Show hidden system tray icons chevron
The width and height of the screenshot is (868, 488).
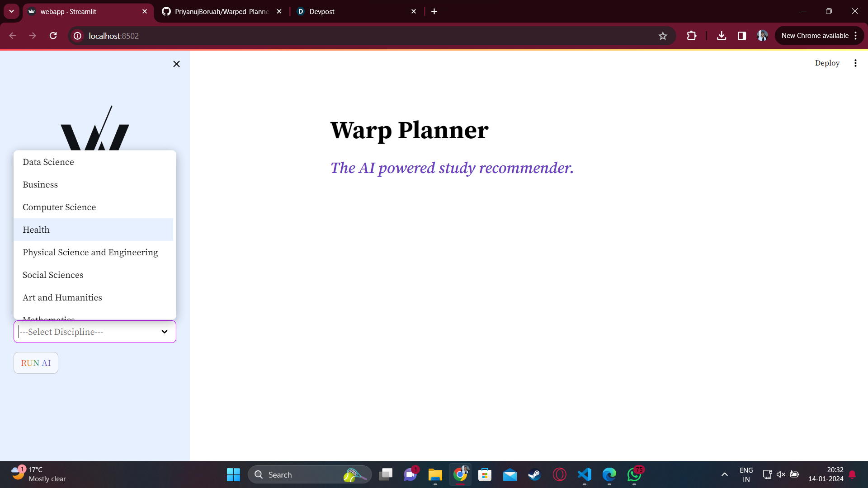pyautogui.click(x=724, y=474)
